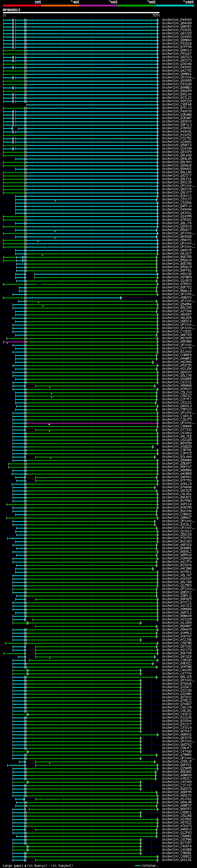197x868 pixels.
Task: Click the cyan ~100% identity color segment
Action: 175,6
